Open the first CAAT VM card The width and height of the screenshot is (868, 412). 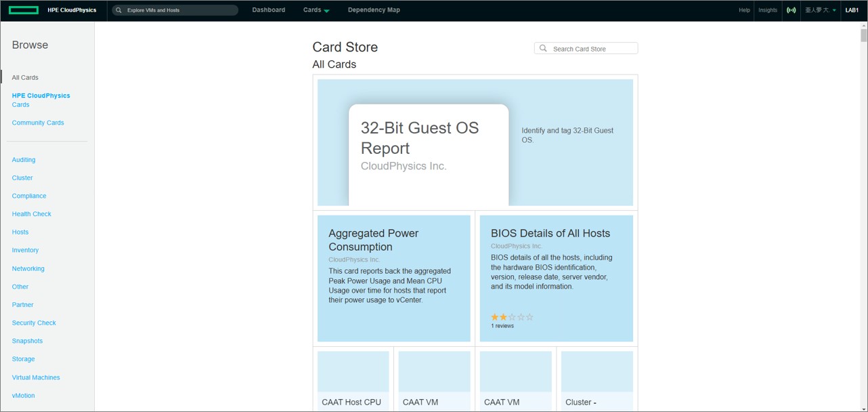435,381
